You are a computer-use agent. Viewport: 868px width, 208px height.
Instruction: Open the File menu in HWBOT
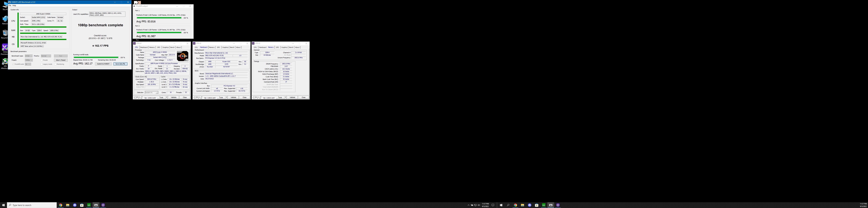pyautogui.click(x=10, y=5)
